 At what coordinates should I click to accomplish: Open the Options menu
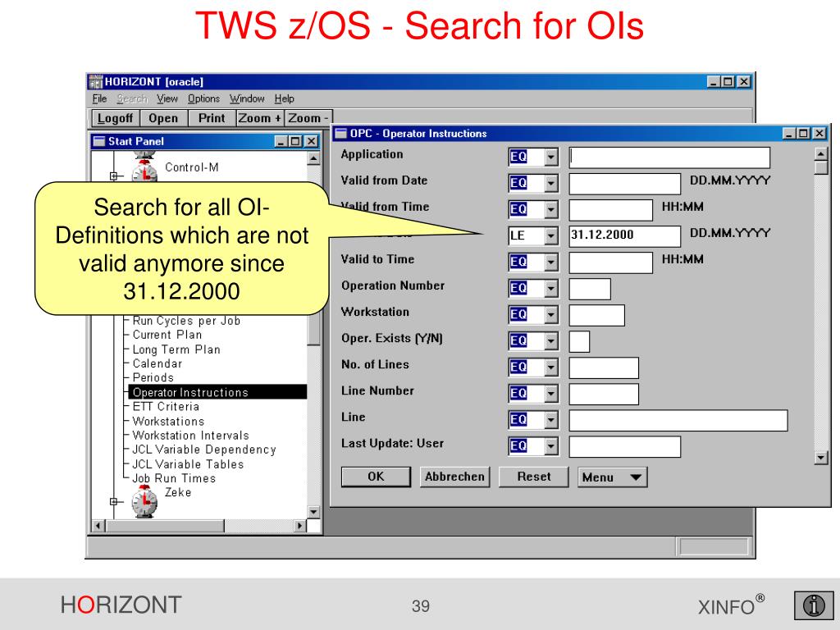(203, 98)
